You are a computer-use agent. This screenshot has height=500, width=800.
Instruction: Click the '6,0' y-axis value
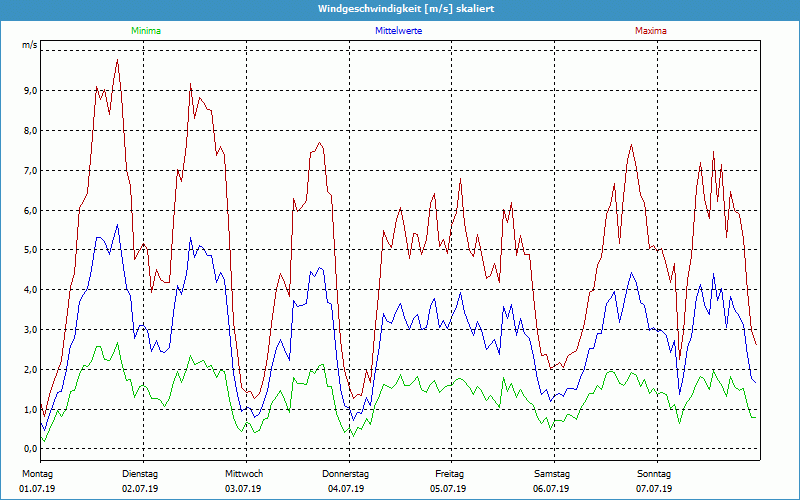[30, 210]
